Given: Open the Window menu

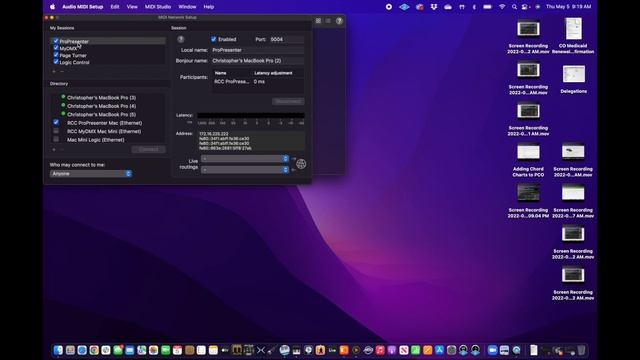Looking at the screenshot, I should click(x=187, y=7).
